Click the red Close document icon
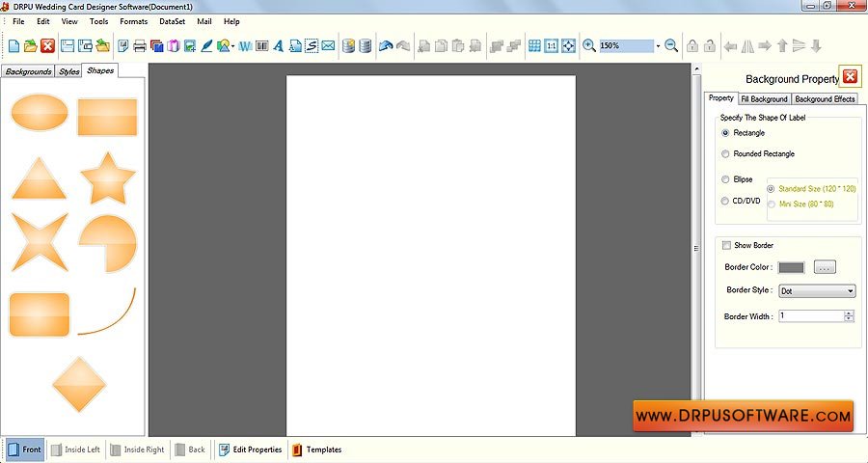The height and width of the screenshot is (463, 868). coord(47,46)
